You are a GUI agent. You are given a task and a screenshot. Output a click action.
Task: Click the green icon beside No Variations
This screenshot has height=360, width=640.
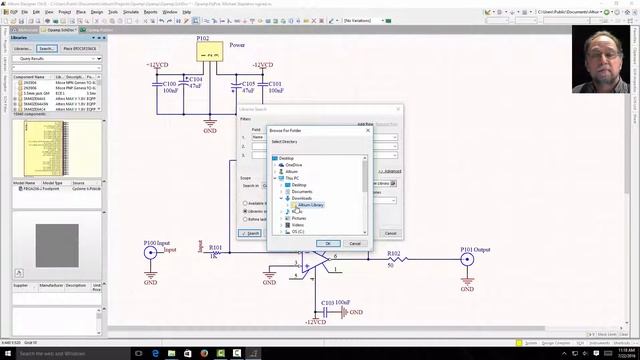tap(389, 20)
